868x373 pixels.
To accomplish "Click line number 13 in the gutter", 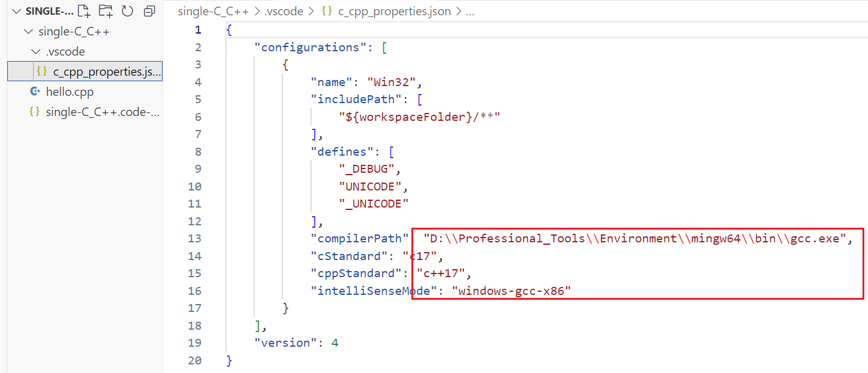I will [x=195, y=238].
